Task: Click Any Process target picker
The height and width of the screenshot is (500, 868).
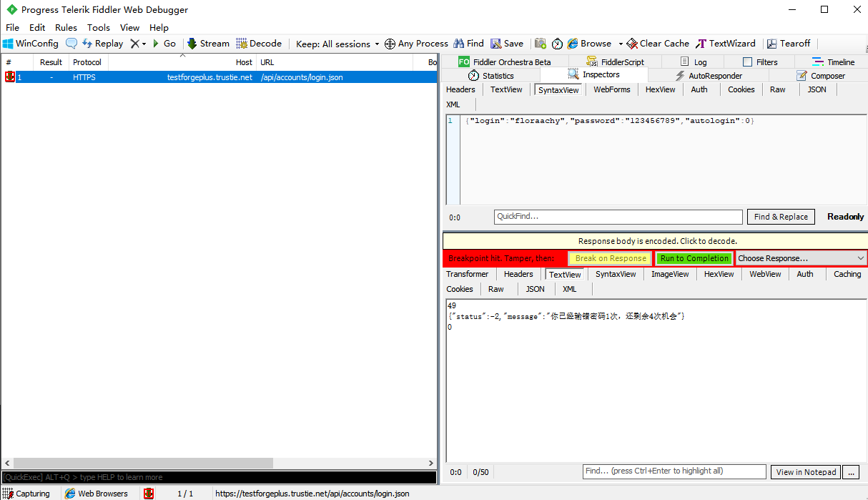Action: pos(416,44)
